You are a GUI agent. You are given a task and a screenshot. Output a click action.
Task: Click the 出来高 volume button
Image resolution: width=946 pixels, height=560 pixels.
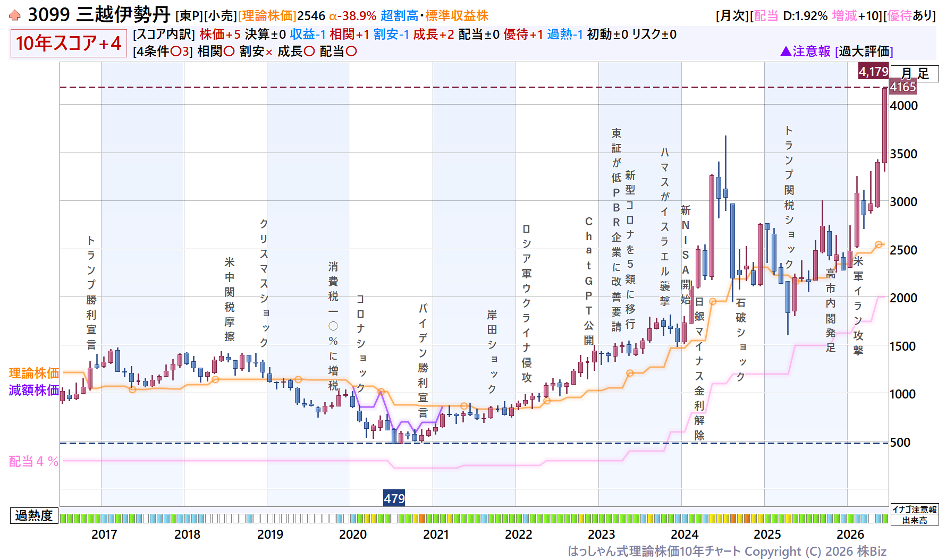[915, 520]
